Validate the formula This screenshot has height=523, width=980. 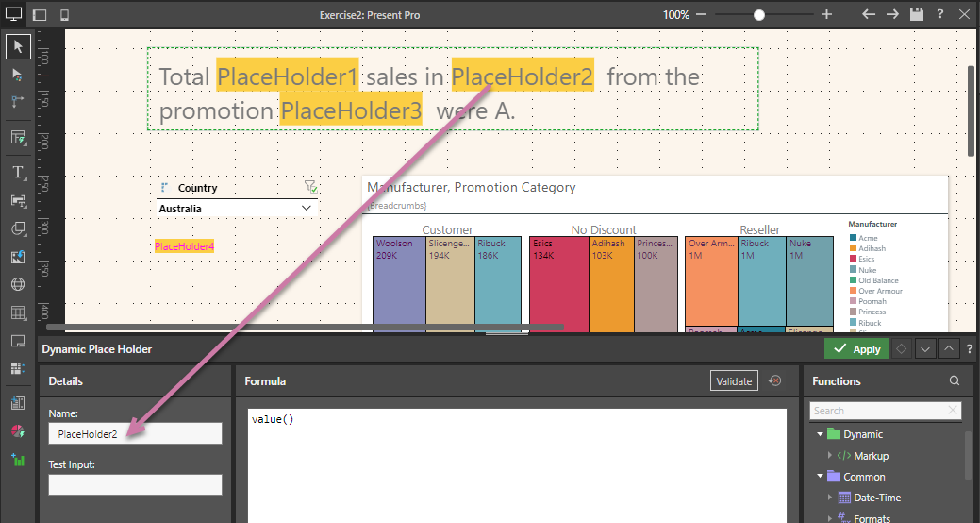pyautogui.click(x=734, y=381)
